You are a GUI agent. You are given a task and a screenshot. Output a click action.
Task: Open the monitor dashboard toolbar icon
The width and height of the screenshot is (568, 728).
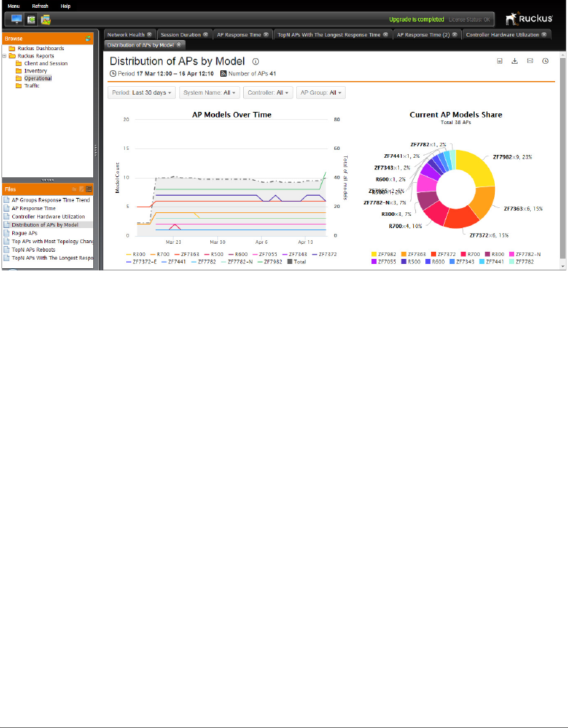pyautogui.click(x=16, y=19)
